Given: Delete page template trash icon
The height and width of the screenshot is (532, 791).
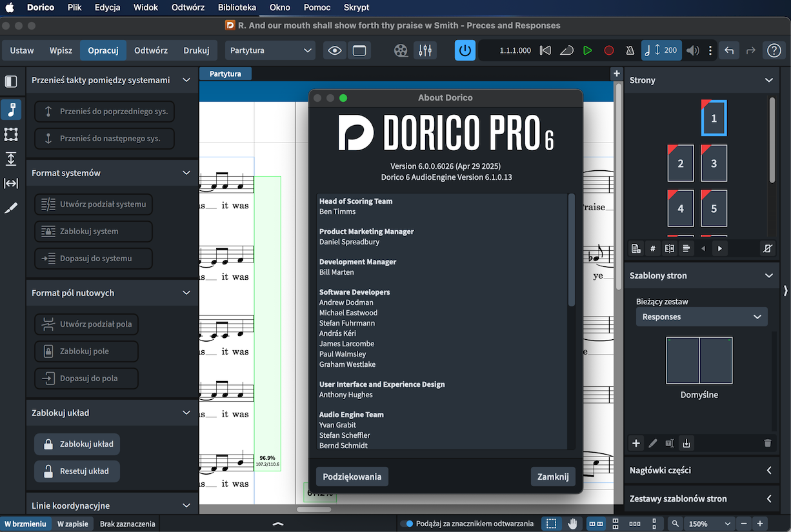Looking at the screenshot, I should pos(767,443).
